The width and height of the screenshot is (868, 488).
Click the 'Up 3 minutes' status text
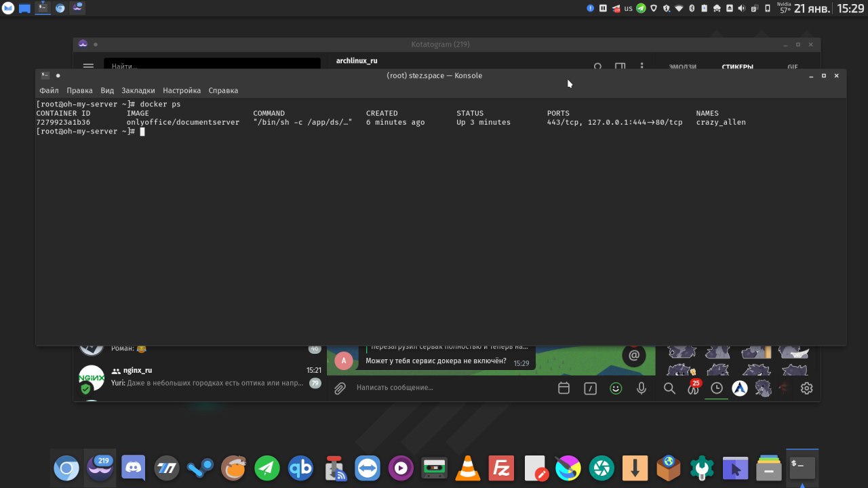(484, 123)
